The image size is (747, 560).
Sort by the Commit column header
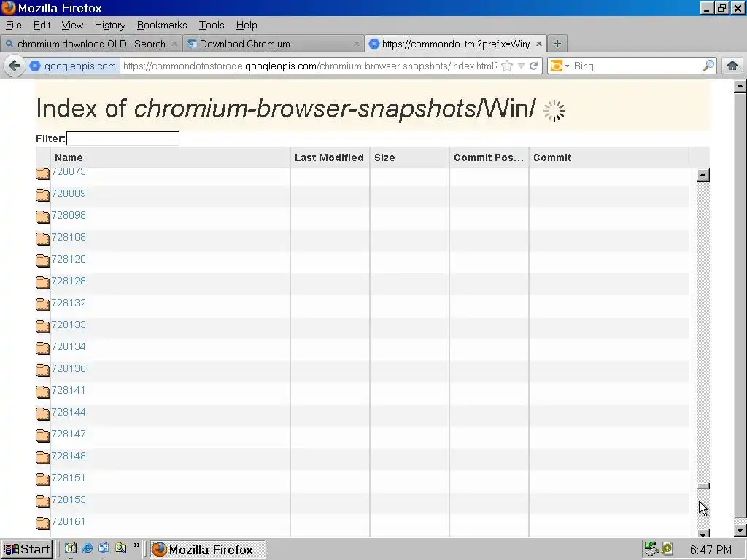609,157
